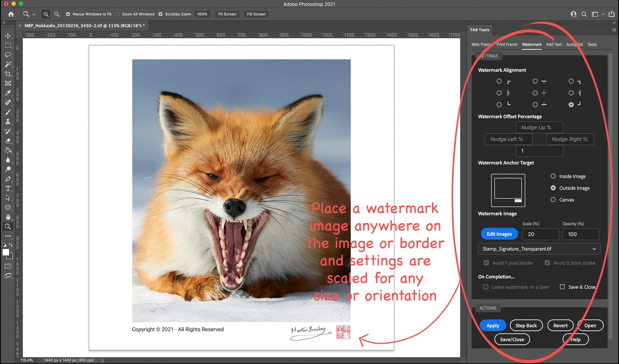
Task: Switch to the Add Text tab
Action: point(554,44)
